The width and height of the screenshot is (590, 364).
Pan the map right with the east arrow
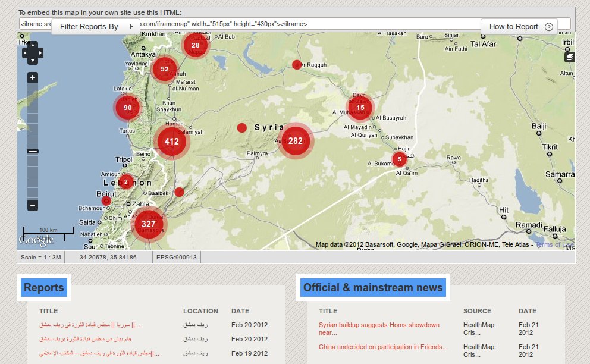(x=40, y=53)
